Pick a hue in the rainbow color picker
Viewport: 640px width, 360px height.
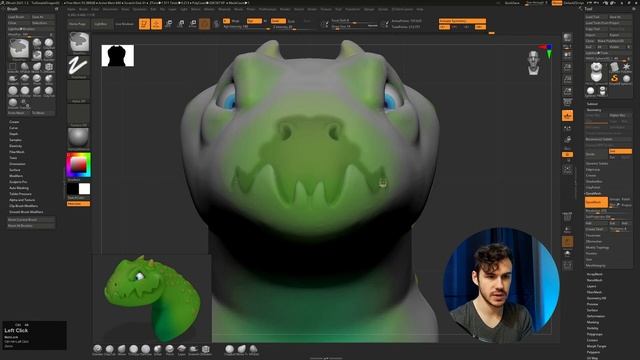(x=78, y=164)
